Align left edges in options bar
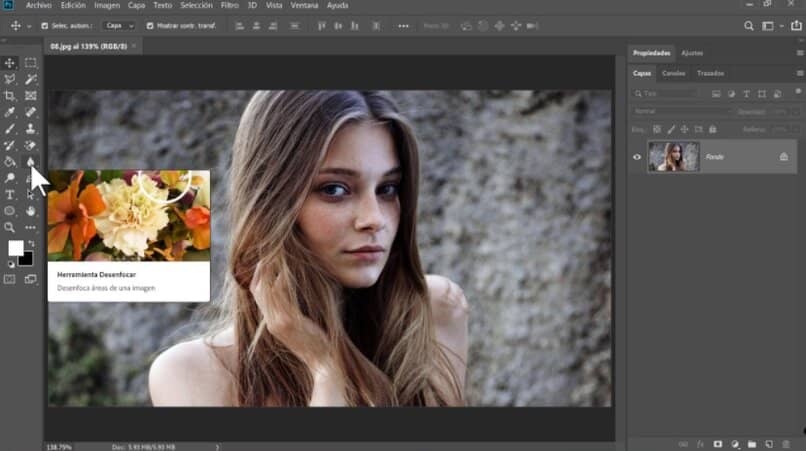Viewport: 806px width, 451px height. pos(240,26)
